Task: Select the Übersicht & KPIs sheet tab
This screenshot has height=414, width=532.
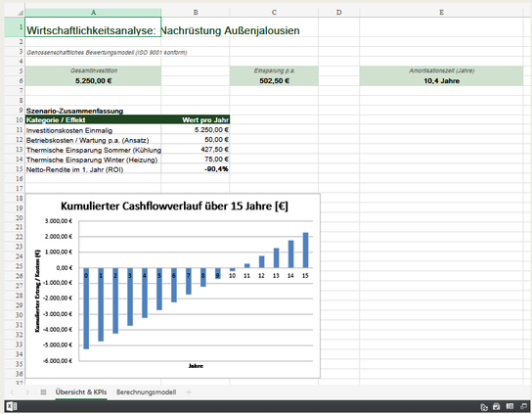Action: coord(81,391)
